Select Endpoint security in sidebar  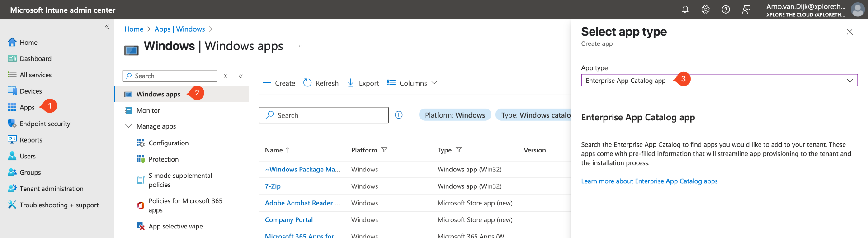[x=45, y=124]
